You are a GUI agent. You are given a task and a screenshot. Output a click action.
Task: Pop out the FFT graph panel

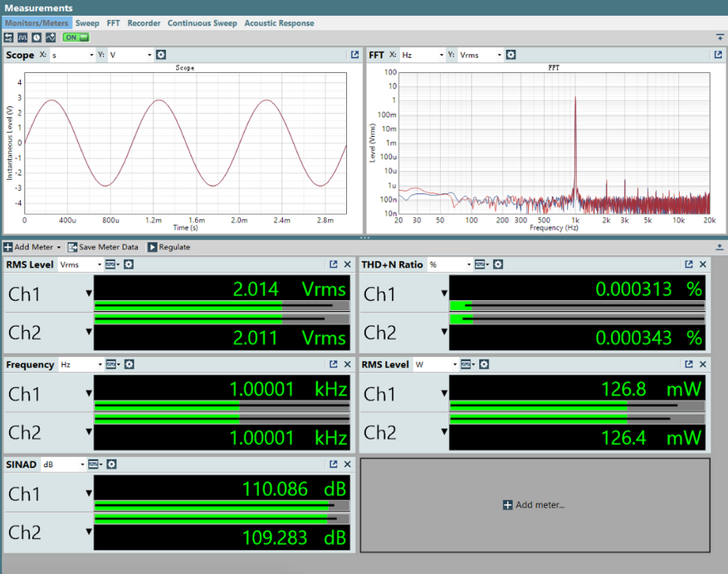(717, 55)
